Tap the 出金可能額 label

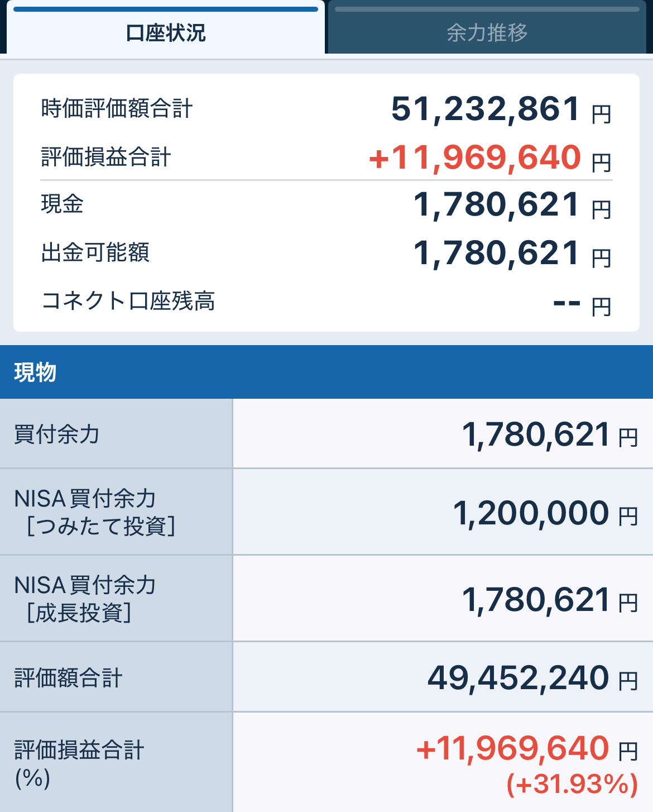pyautogui.click(x=95, y=252)
